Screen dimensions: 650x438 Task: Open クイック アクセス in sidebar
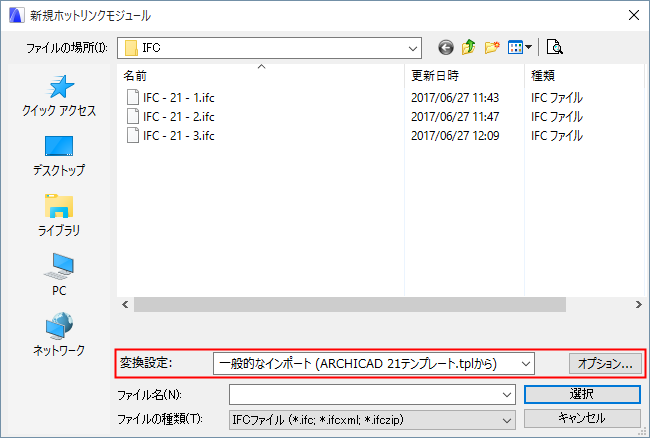tap(59, 96)
